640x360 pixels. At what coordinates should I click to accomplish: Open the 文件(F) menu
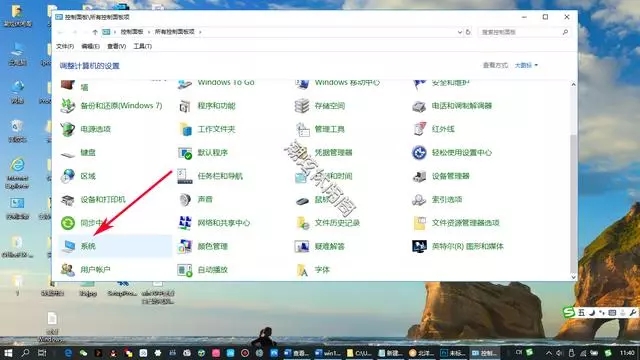[x=65, y=46]
